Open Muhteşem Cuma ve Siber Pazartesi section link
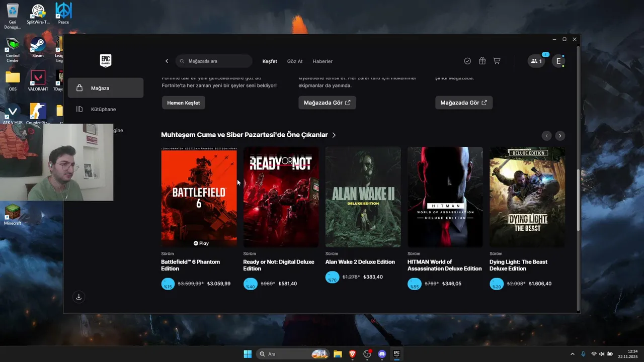The height and width of the screenshot is (362, 644). click(249, 135)
